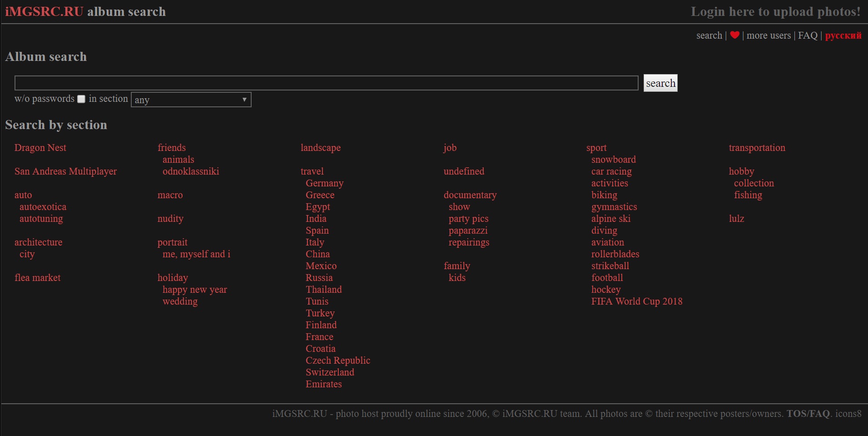Click the search button
The width and height of the screenshot is (868, 436).
(x=660, y=83)
